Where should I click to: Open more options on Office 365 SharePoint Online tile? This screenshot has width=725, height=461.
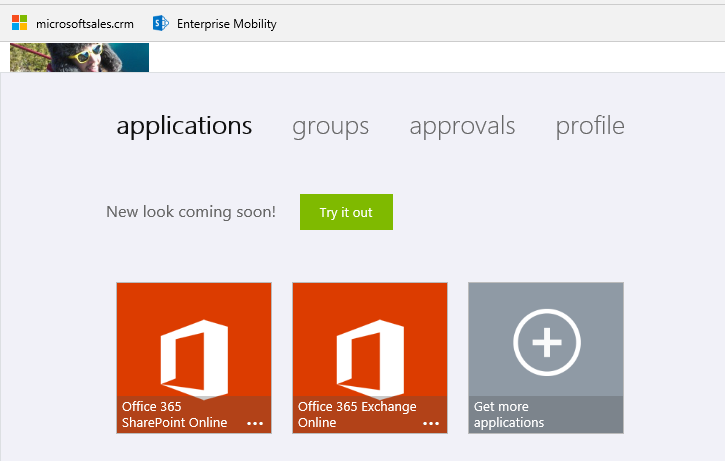click(255, 423)
